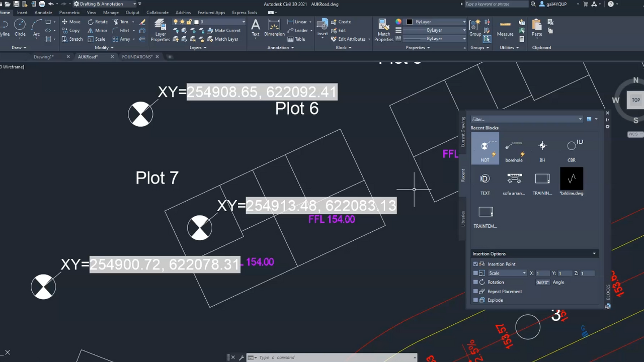Select the Arc drawing tool

tap(36, 28)
